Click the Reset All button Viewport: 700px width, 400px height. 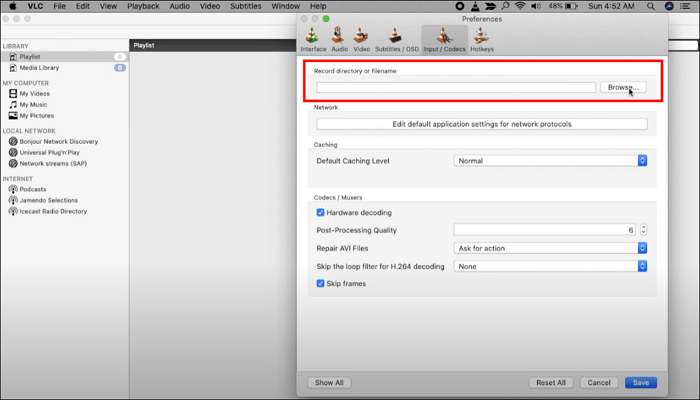(551, 383)
